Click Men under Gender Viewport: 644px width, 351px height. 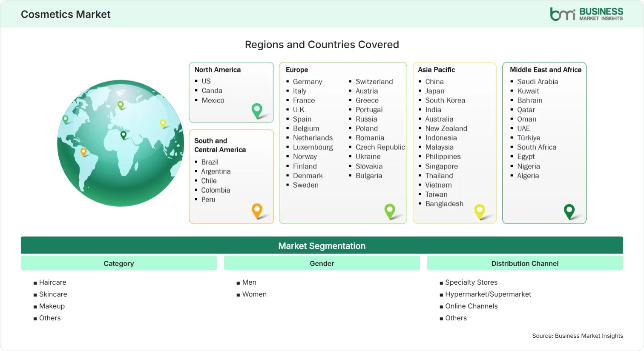[249, 282]
